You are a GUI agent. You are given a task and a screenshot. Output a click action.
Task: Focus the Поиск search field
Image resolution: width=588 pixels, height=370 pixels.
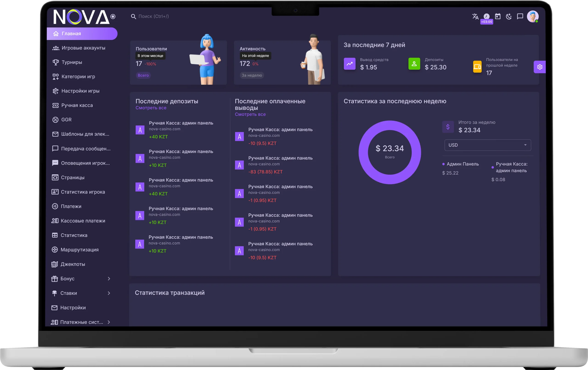[153, 16]
